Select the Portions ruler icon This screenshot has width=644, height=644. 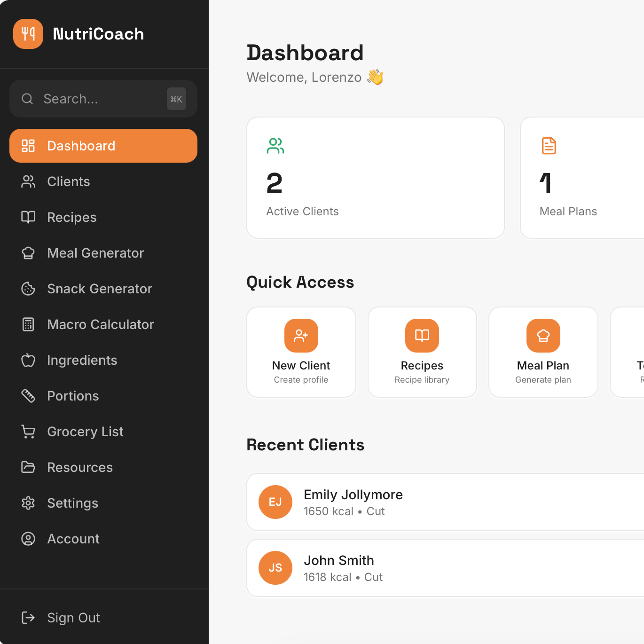point(28,396)
